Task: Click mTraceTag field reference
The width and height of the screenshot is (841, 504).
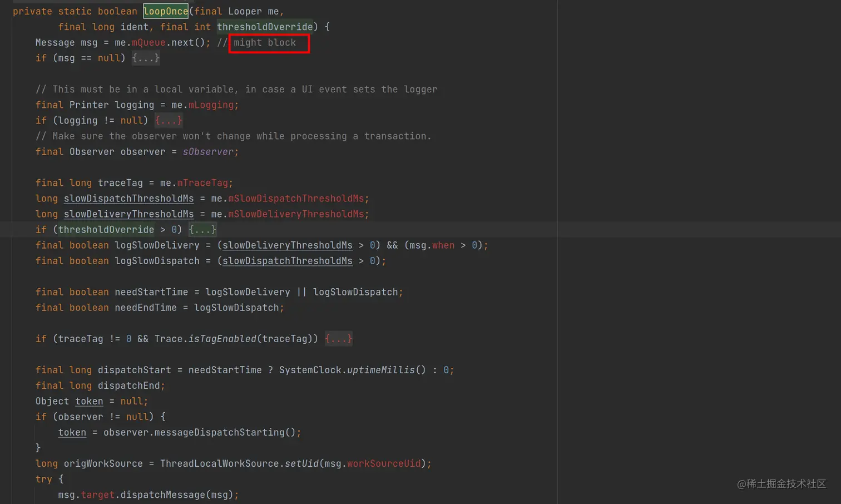Action: point(202,182)
